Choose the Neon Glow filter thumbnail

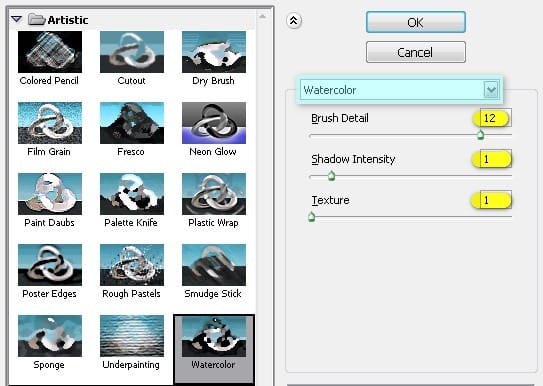tap(214, 123)
